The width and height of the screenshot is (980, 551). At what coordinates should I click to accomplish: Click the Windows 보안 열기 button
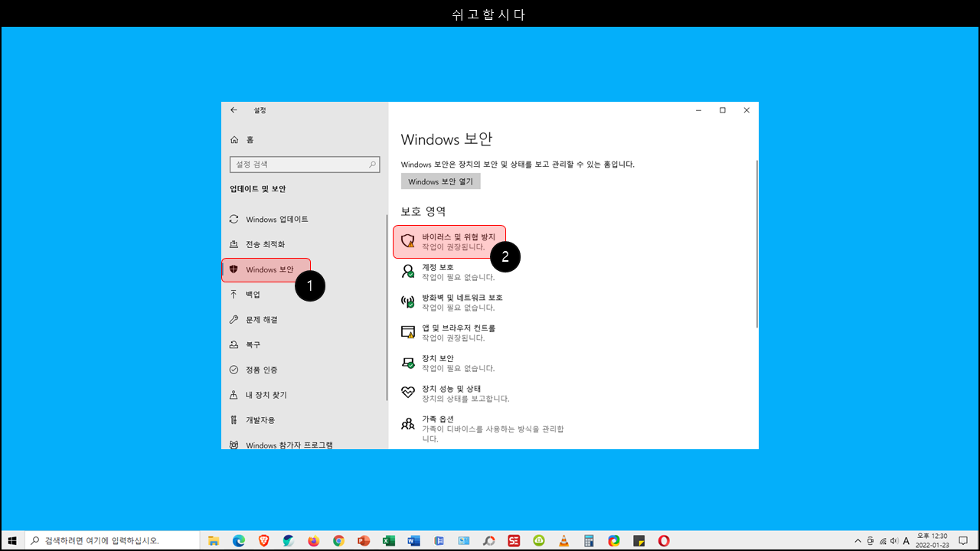point(441,182)
